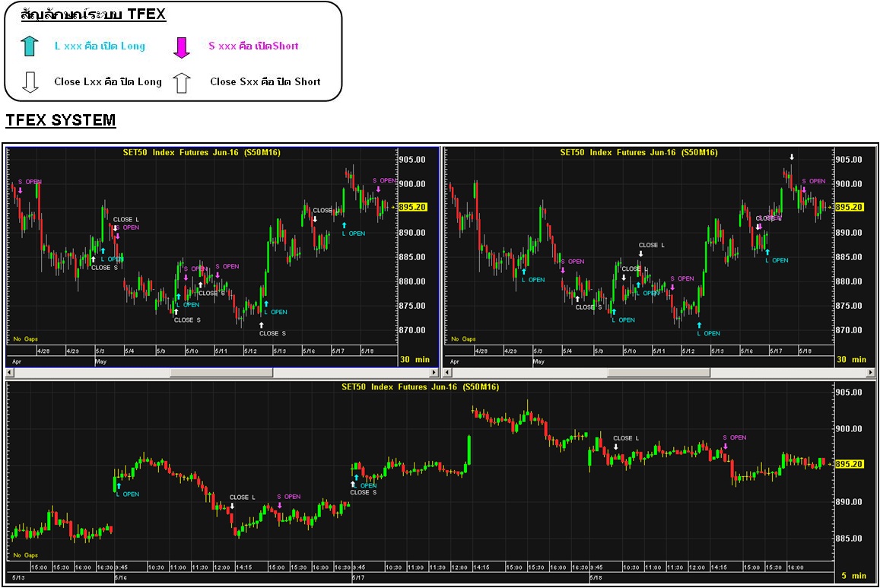880x588 pixels.
Task: Click the 'Close Sxx' legend text
Action: [265, 82]
